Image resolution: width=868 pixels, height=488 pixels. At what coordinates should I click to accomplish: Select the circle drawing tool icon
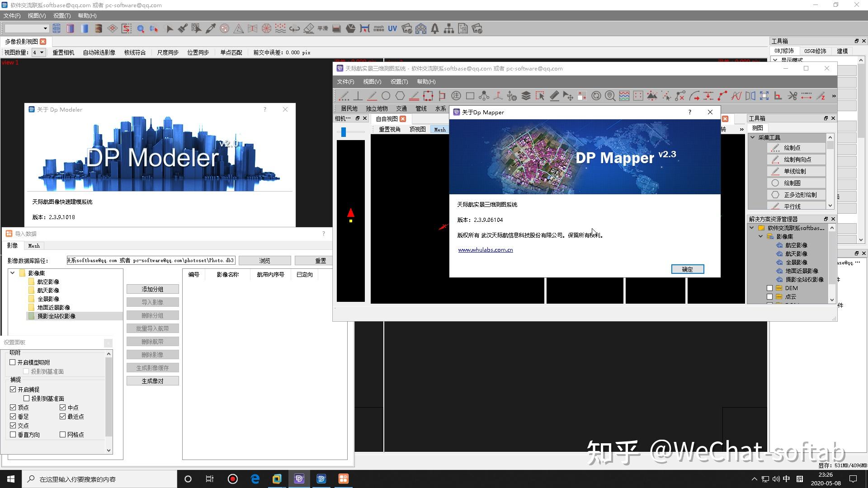[x=386, y=96]
